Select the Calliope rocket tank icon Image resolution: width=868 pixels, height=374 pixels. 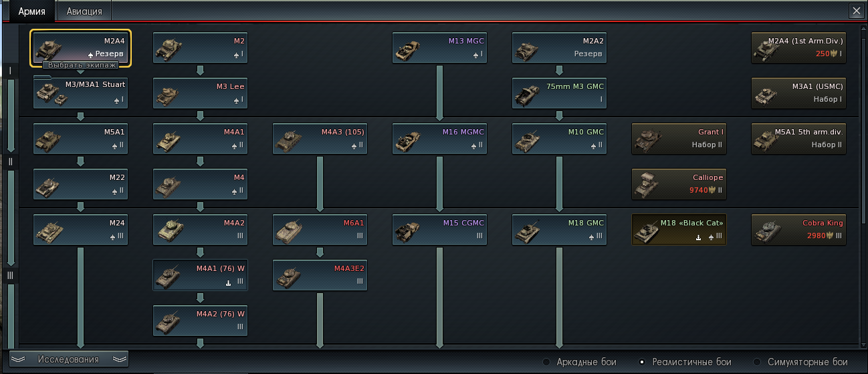[679, 184]
